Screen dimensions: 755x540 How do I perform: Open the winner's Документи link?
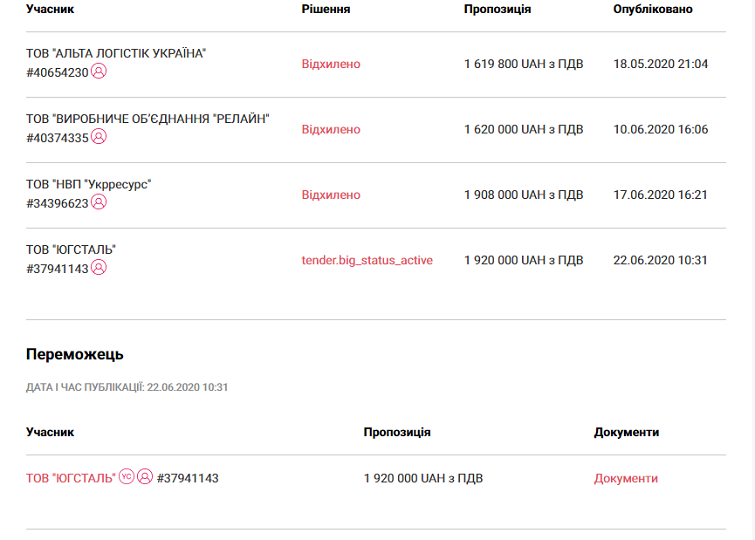626,478
